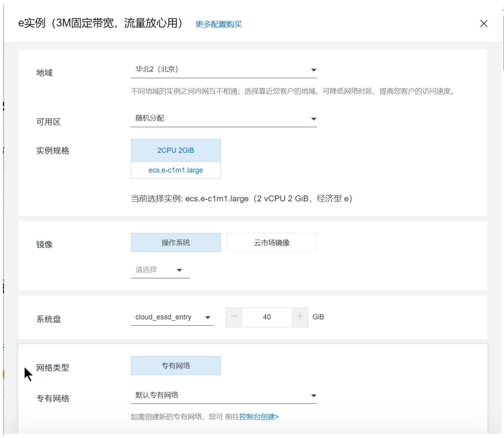
Task: Select the 专有网络 network type button
Action: pyautogui.click(x=176, y=366)
